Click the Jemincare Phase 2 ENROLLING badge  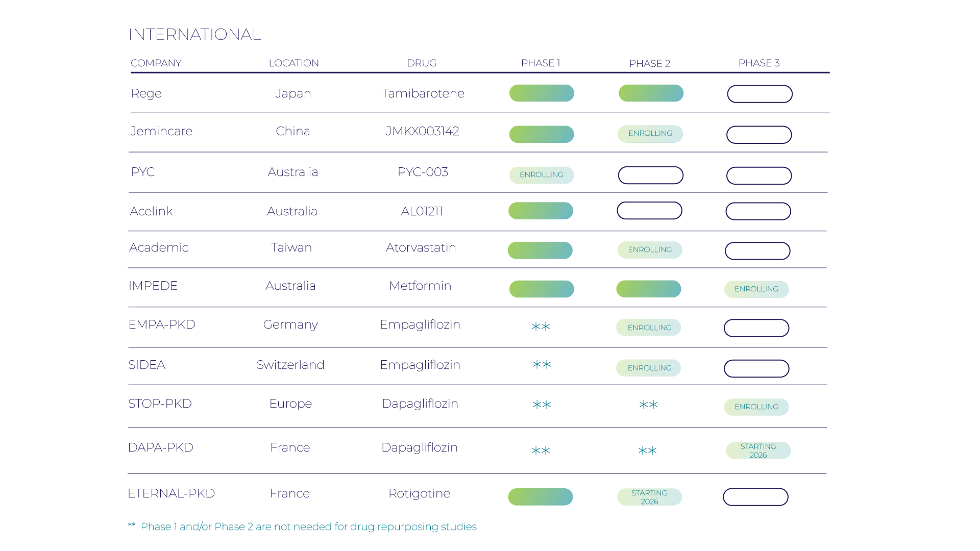650,134
